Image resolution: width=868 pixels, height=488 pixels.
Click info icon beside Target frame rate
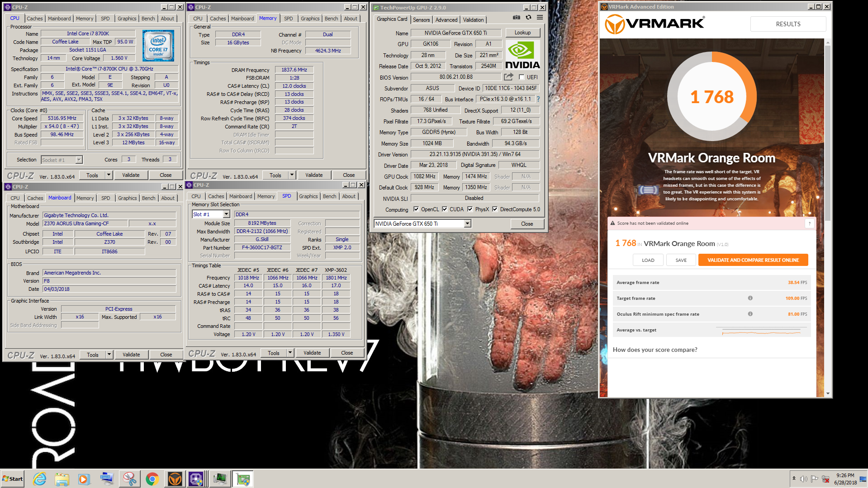[x=750, y=298]
